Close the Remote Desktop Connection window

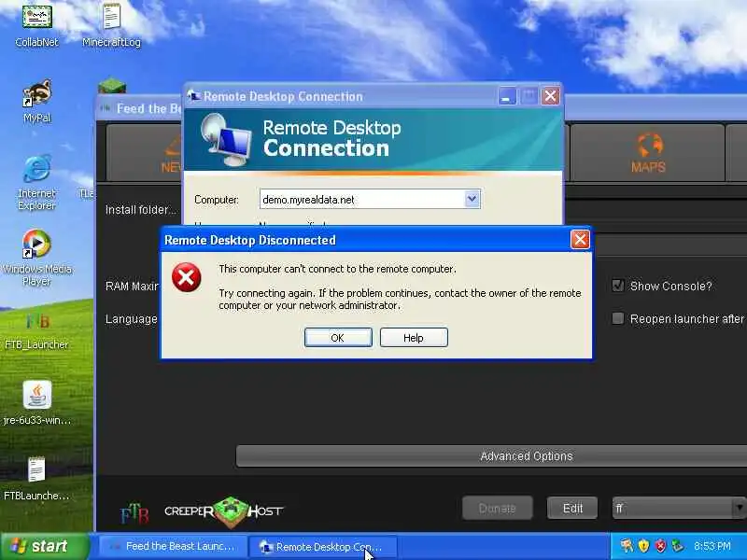click(x=550, y=96)
